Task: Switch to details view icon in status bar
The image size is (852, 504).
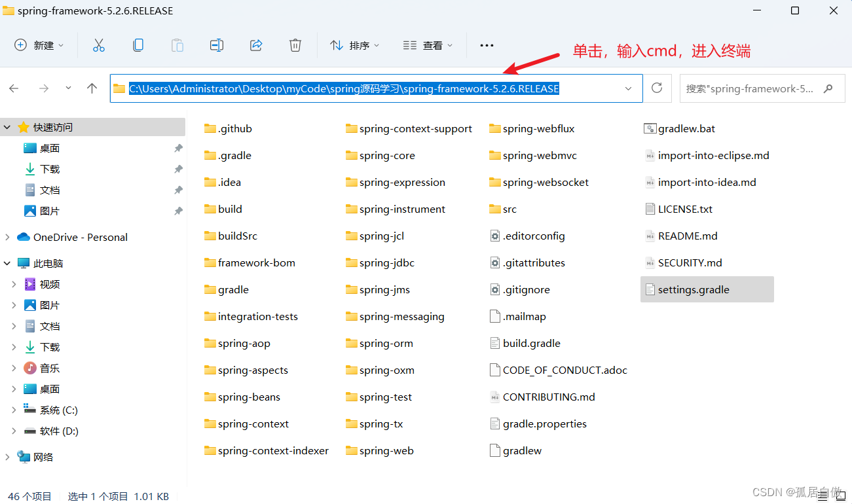Action: click(823, 497)
